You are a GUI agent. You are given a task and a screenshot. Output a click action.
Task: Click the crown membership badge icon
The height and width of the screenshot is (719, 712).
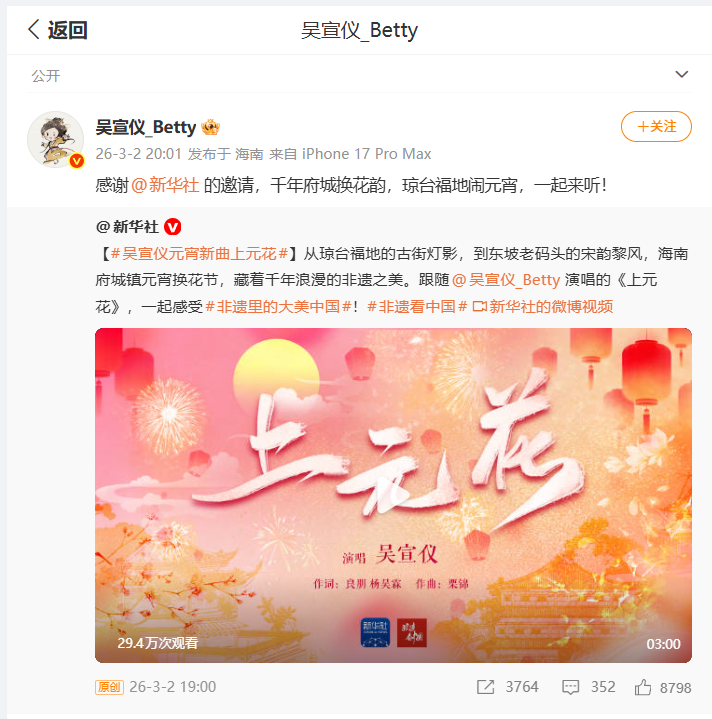210,127
